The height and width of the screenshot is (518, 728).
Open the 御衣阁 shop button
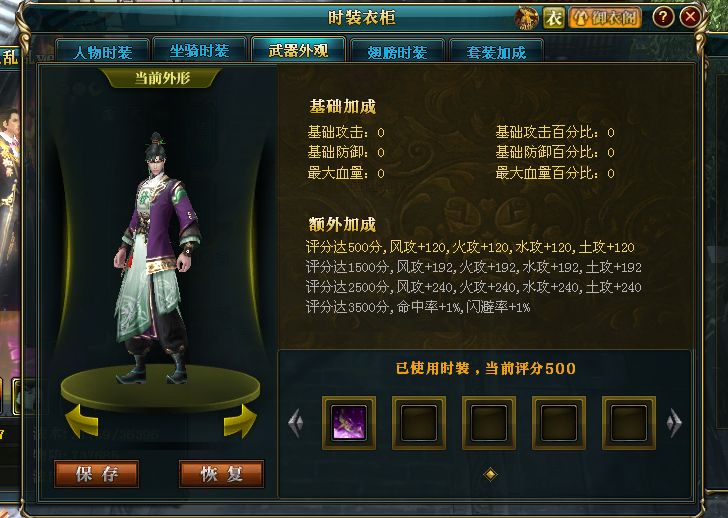605,18
